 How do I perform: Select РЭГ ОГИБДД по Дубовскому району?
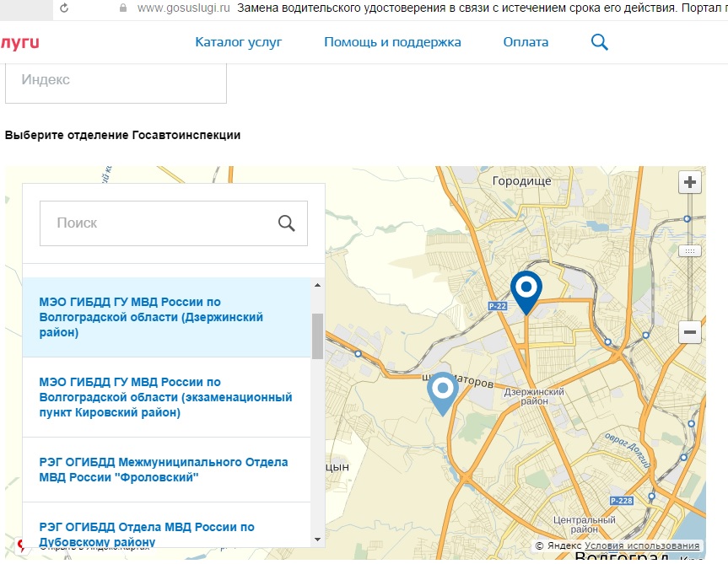coord(167,525)
